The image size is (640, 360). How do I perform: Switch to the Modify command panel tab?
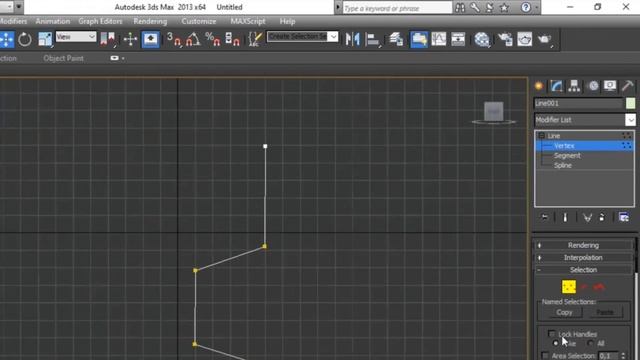(x=556, y=86)
